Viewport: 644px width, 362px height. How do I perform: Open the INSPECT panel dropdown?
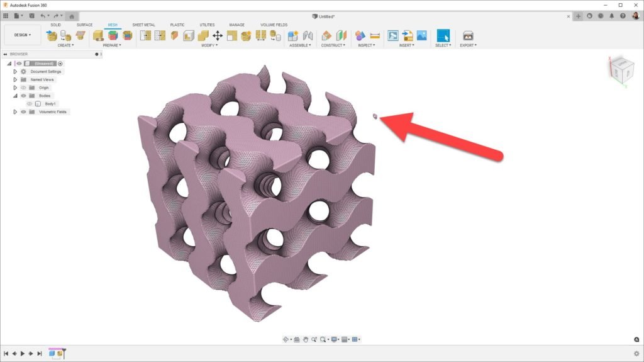click(367, 45)
